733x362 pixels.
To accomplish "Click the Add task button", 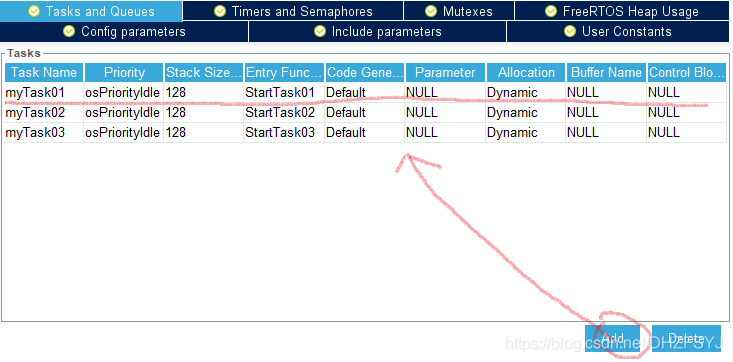I will pyautogui.click(x=613, y=338).
